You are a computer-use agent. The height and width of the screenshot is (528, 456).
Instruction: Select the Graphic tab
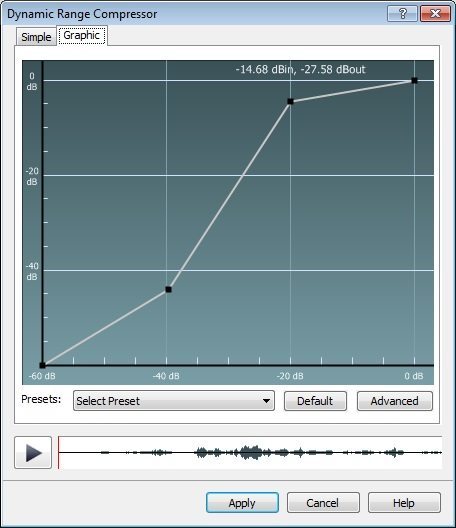pyautogui.click(x=82, y=35)
